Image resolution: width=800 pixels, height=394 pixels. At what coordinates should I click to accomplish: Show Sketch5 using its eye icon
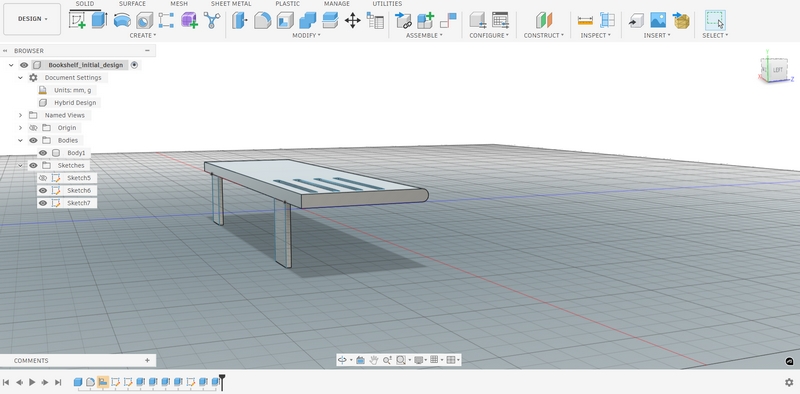(43, 178)
